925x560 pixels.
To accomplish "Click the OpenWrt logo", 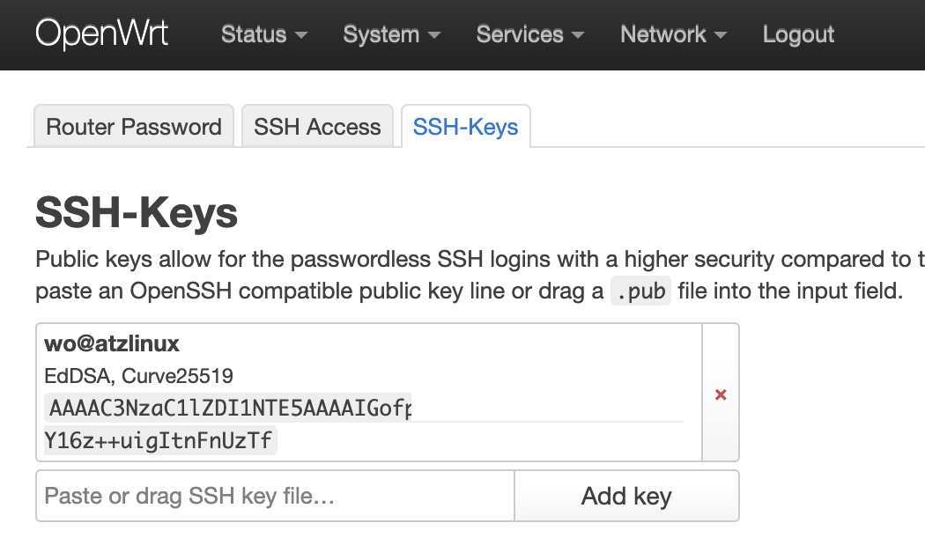I will pos(101,34).
